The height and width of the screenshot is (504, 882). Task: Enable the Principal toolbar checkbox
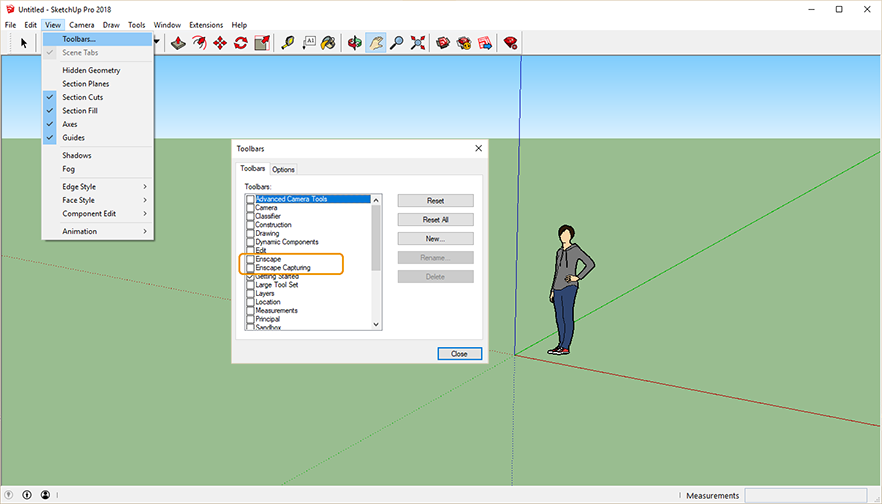pyautogui.click(x=250, y=319)
